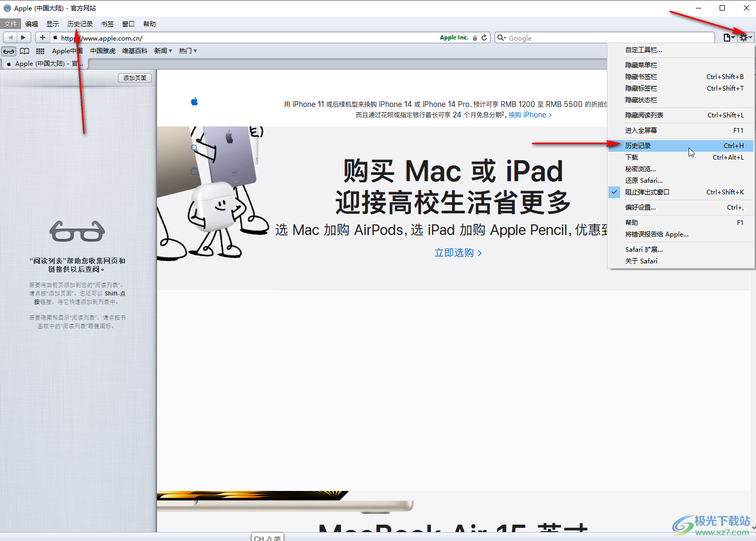Select 隐藏阅读列表 in gear menu

coord(681,115)
